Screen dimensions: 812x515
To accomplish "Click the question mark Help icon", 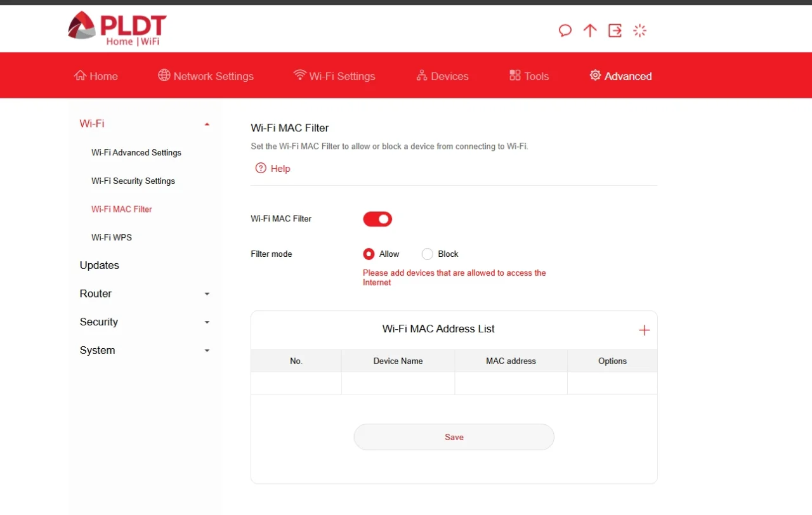I will click(261, 168).
